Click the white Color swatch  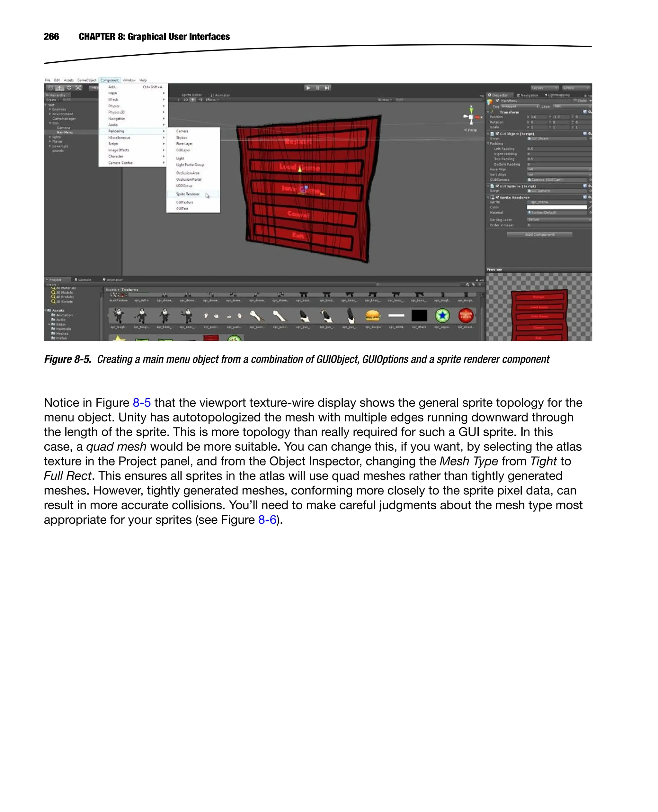[557, 207]
